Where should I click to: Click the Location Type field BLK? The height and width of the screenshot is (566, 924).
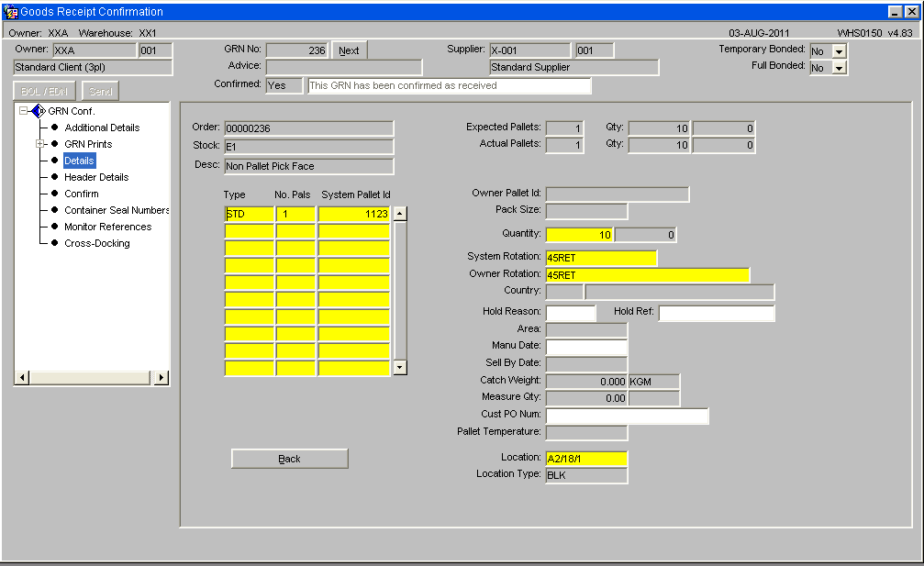pyautogui.click(x=586, y=475)
